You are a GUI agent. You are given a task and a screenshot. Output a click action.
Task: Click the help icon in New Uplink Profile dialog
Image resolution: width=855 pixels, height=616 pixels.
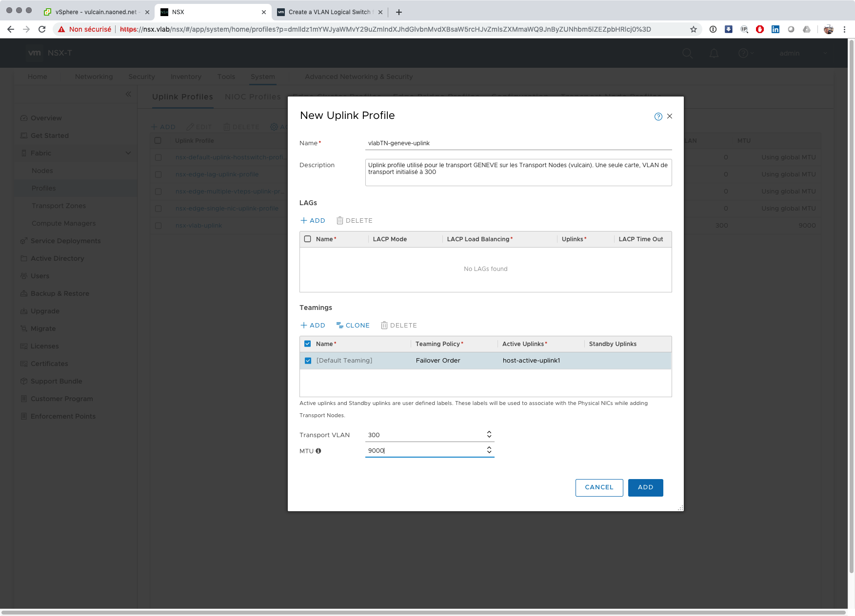(658, 116)
